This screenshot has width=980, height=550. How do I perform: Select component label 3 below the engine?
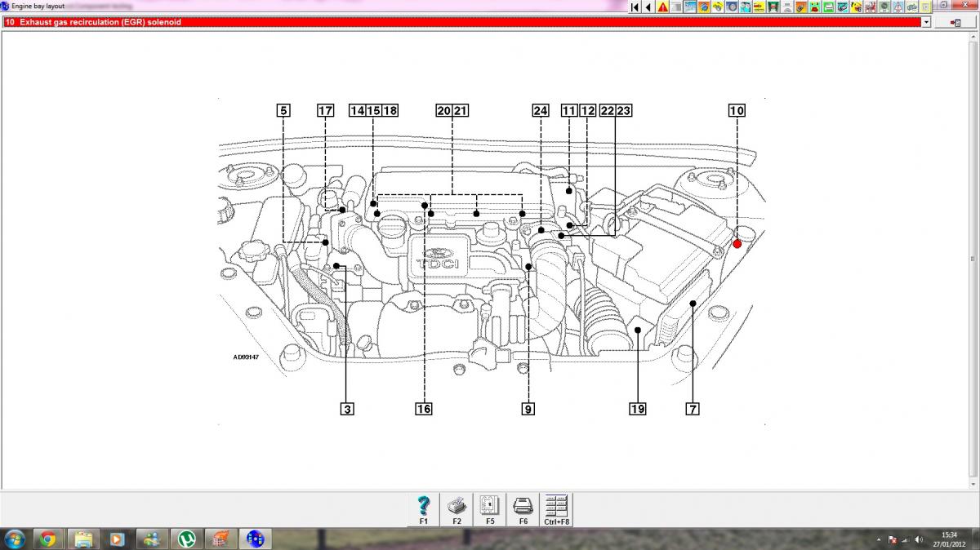click(x=347, y=409)
